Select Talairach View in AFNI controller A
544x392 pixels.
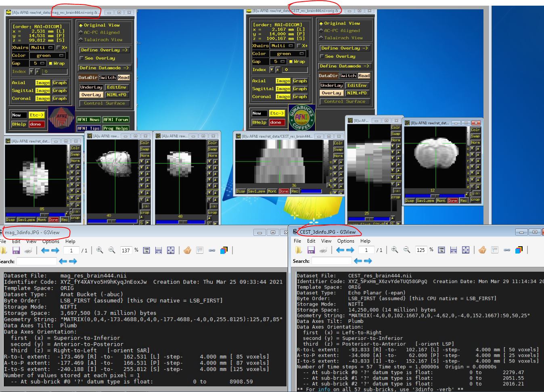100,40
